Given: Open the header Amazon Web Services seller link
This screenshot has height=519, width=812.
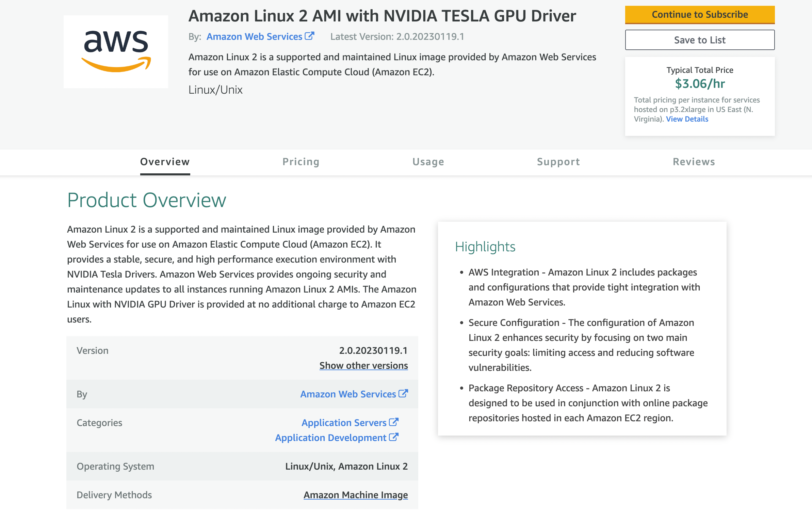Looking at the screenshot, I should (x=254, y=36).
